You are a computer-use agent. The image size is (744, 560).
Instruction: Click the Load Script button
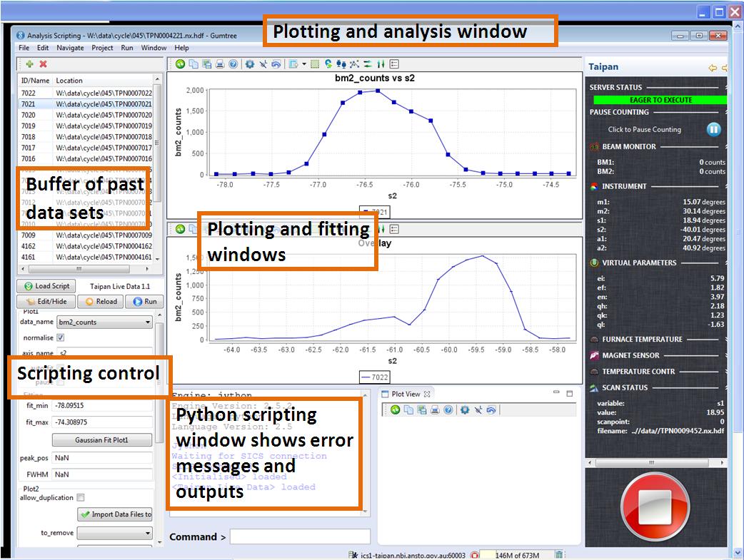pyautogui.click(x=47, y=286)
